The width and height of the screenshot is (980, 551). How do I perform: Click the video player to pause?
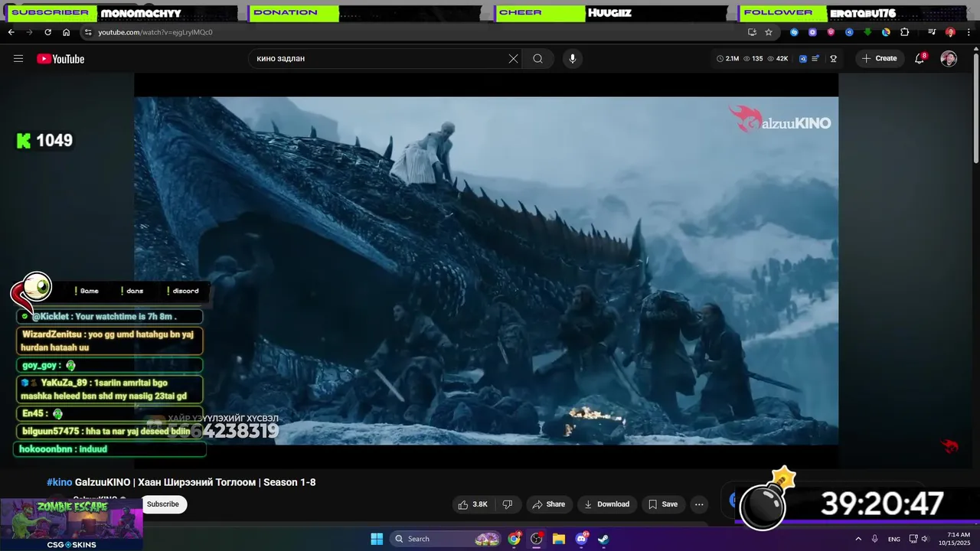[x=486, y=270]
